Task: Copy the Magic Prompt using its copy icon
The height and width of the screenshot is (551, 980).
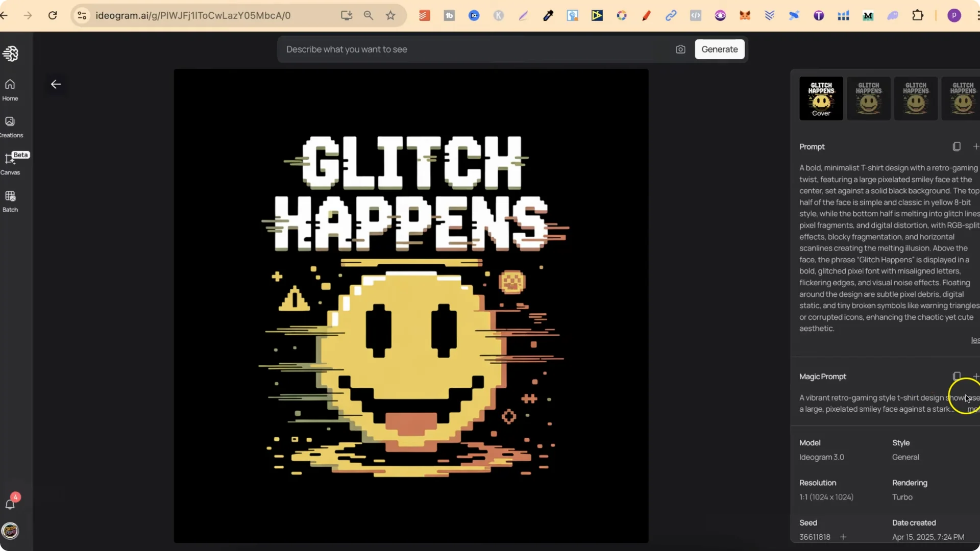Action: click(x=957, y=376)
